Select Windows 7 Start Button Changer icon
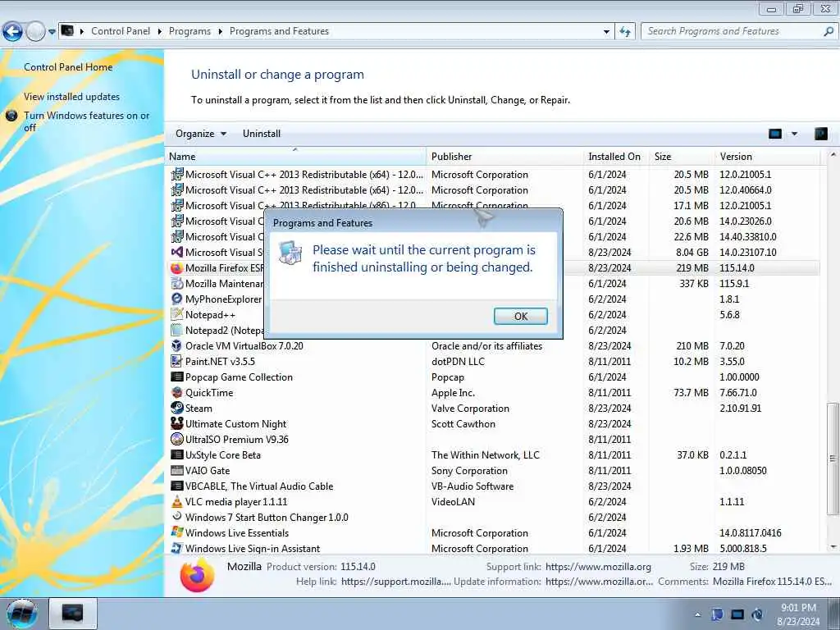The image size is (840, 630). (x=177, y=517)
